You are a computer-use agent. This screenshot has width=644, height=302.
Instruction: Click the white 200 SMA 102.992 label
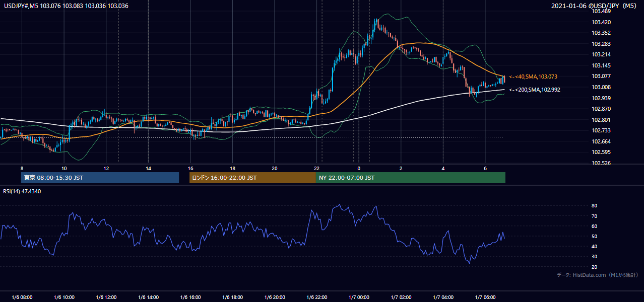tap(534, 90)
